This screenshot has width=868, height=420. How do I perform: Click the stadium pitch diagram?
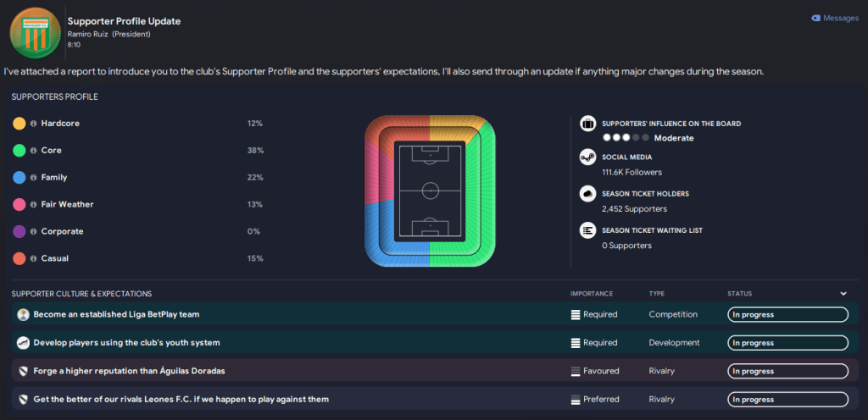pos(430,191)
